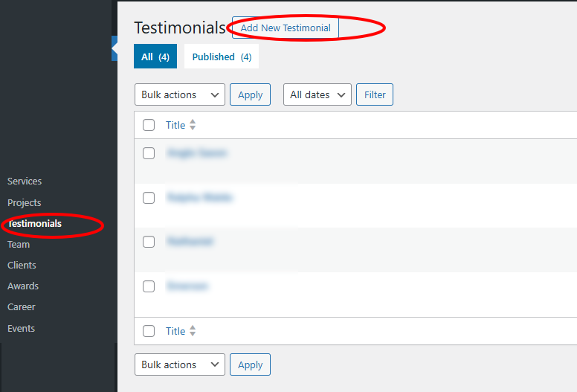
Task: Show the Published (4) testimonials tab
Action: coord(222,57)
